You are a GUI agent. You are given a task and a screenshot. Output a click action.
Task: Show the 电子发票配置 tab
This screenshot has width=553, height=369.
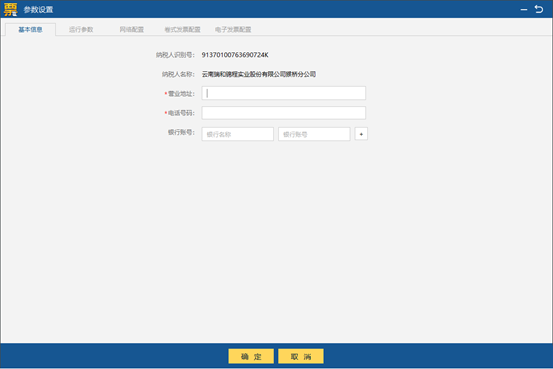[x=233, y=30]
